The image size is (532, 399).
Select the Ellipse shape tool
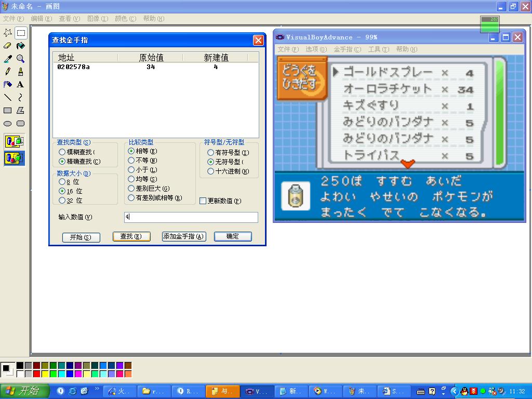point(8,124)
